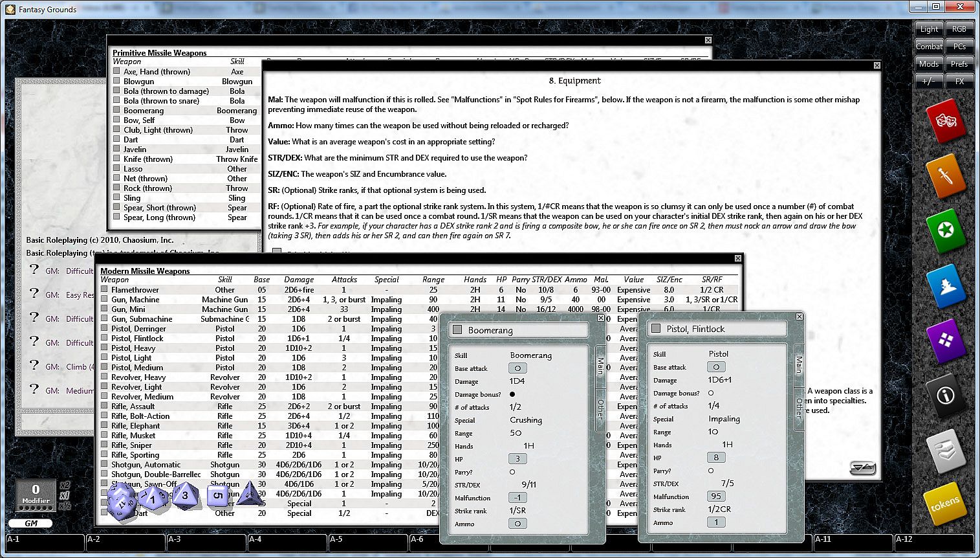Pick the d10 die showing 1
The width and height of the screenshot is (980, 558).
coord(153,498)
